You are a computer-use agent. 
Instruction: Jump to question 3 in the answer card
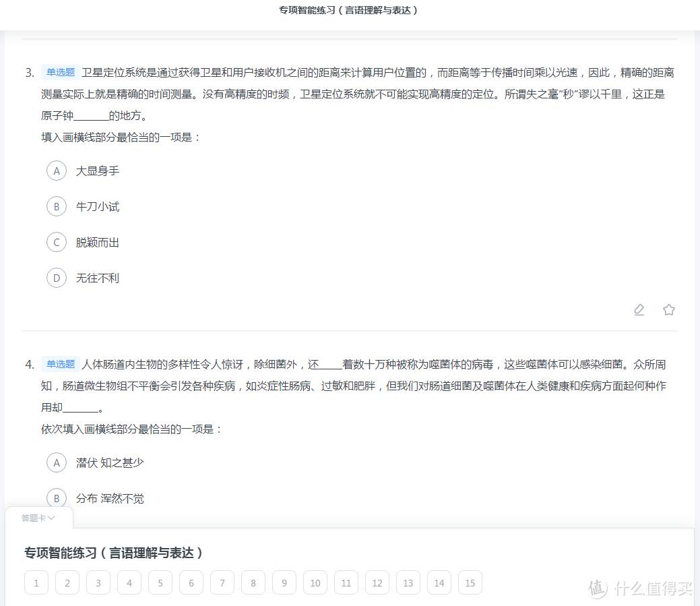pyautogui.click(x=98, y=582)
